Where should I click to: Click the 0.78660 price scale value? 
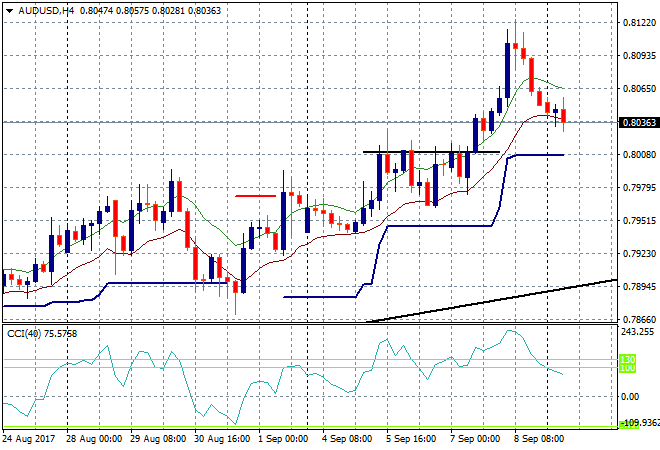[x=639, y=320]
